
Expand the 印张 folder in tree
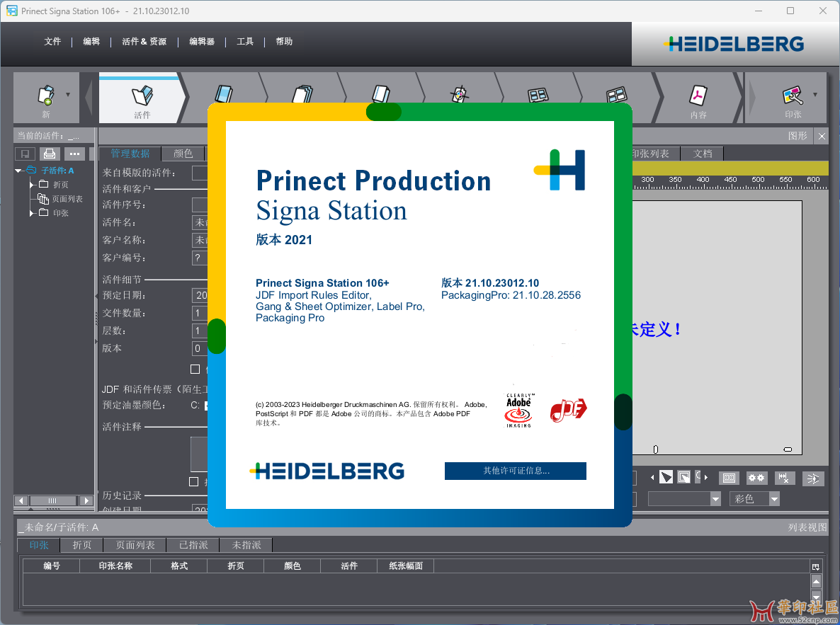32,213
